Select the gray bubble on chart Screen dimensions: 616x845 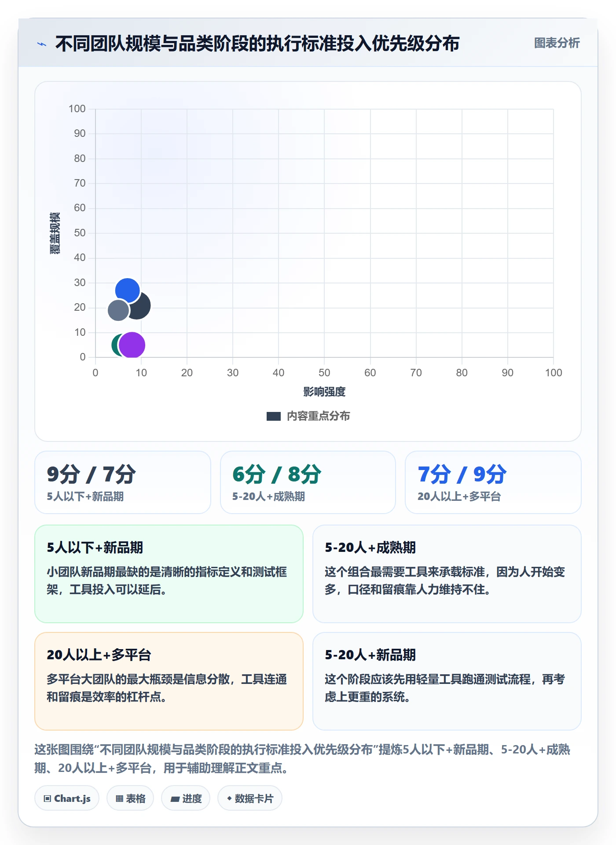click(x=118, y=310)
